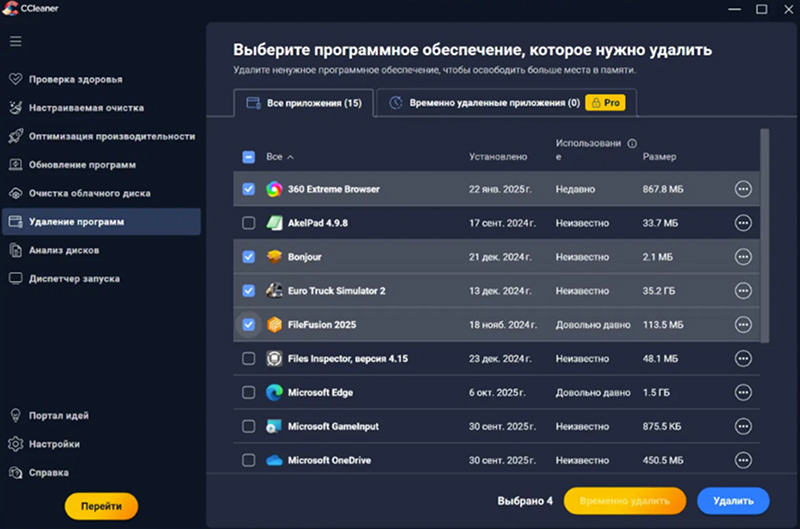Open more options for Bonjour
800x529 pixels.
743,257
